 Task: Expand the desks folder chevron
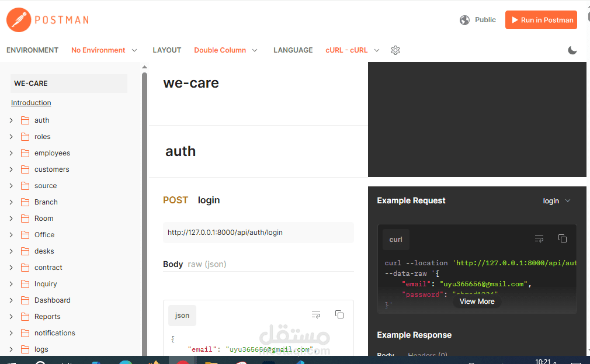point(11,251)
